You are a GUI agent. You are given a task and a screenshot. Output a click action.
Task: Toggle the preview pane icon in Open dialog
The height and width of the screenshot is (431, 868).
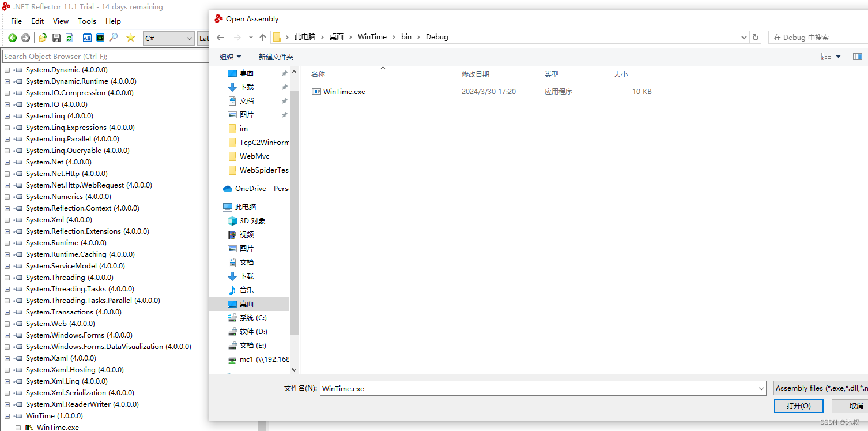(x=857, y=57)
